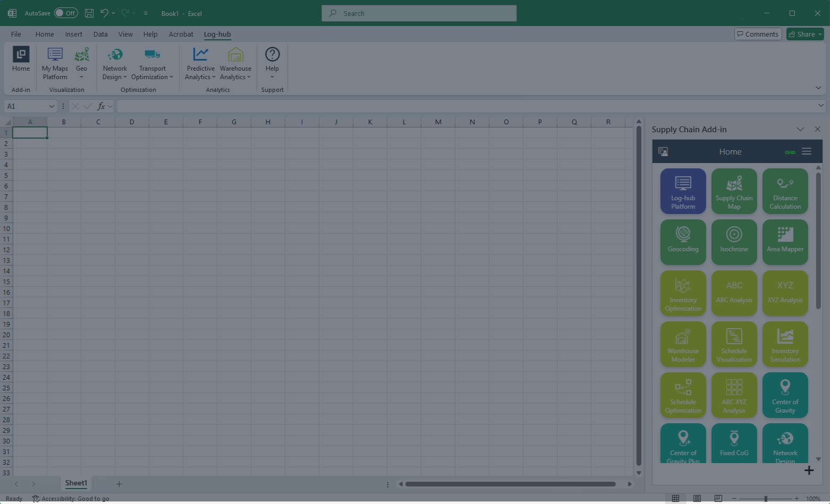The width and height of the screenshot is (830, 504).
Task: Close the Supply Chain Add-in pane
Action: 817,129
